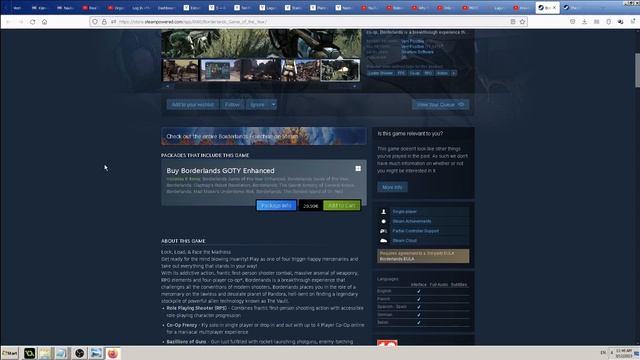Click the Ignore button
The width and height of the screenshot is (640, 360).
pos(258,104)
